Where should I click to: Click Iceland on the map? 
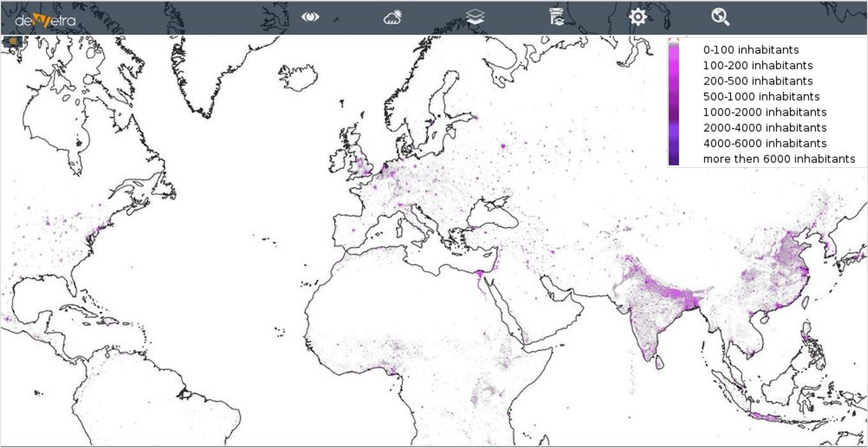(x=298, y=78)
